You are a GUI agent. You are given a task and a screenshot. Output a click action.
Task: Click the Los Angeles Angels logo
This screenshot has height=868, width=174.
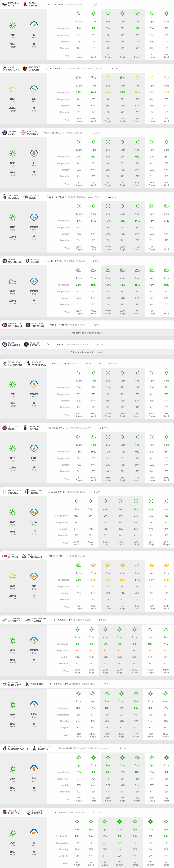click(34, 748)
